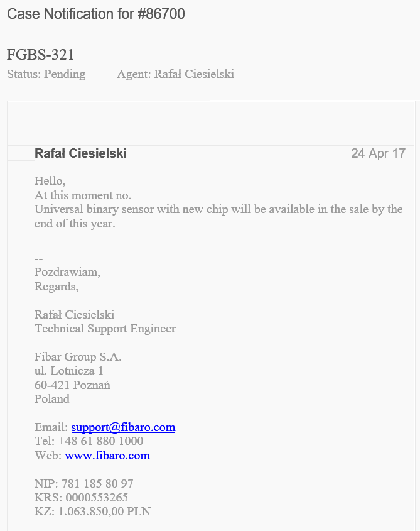Visit the www.fibaro.com web link
The height and width of the screenshot is (531, 420).
(107, 456)
